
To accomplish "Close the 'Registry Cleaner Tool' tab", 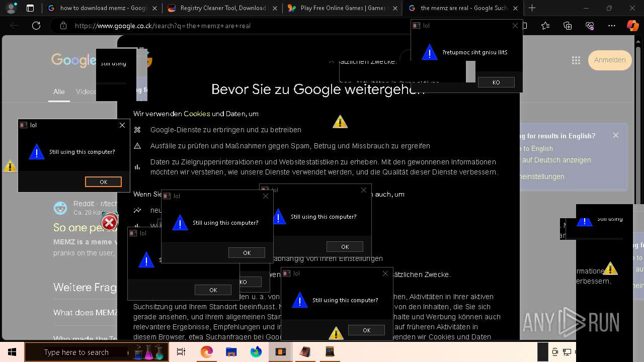I will click(x=275, y=8).
